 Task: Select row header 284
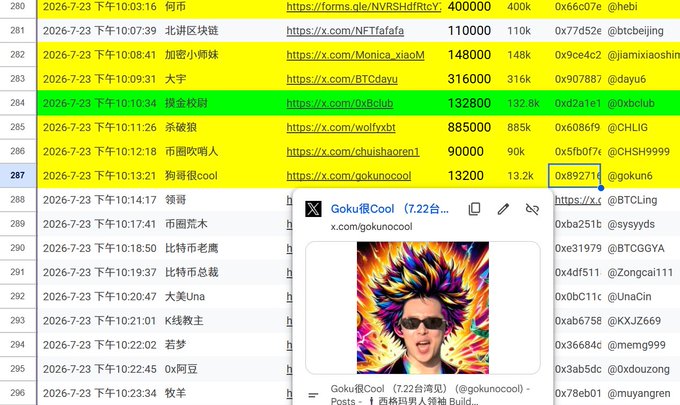pyautogui.click(x=18, y=103)
